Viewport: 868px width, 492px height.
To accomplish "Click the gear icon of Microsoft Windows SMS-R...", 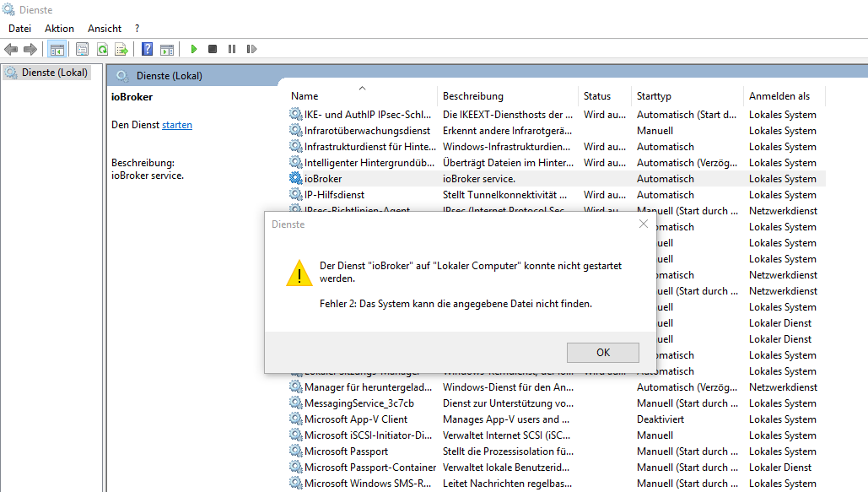I will [x=295, y=483].
